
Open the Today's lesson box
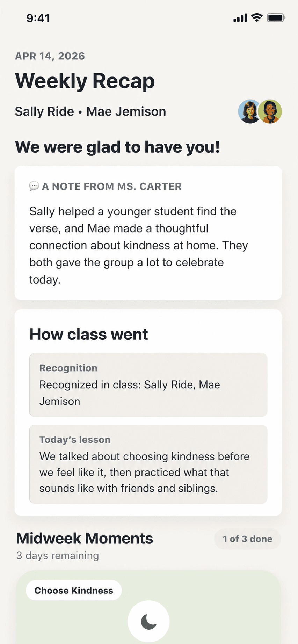[148, 464]
